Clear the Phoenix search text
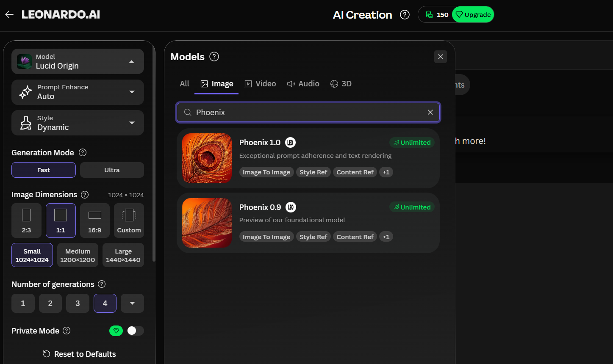This screenshot has height=364, width=613. pyautogui.click(x=430, y=112)
